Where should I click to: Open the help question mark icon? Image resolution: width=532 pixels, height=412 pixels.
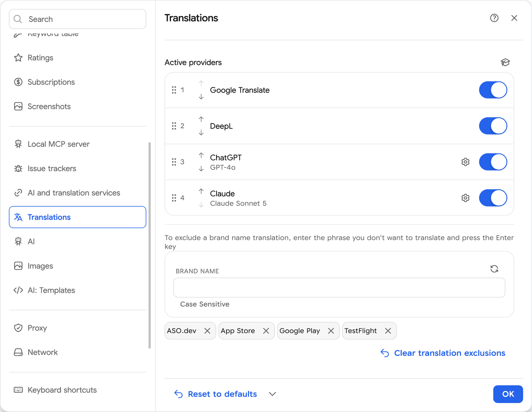494,18
